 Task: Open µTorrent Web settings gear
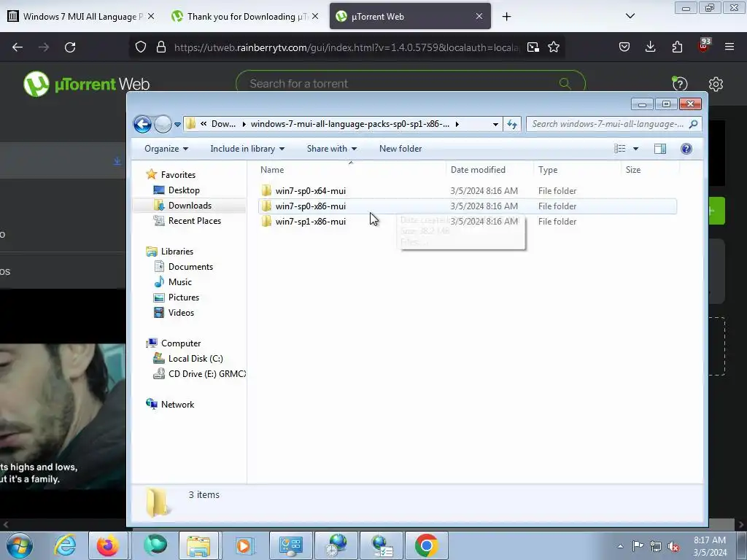[x=716, y=84]
